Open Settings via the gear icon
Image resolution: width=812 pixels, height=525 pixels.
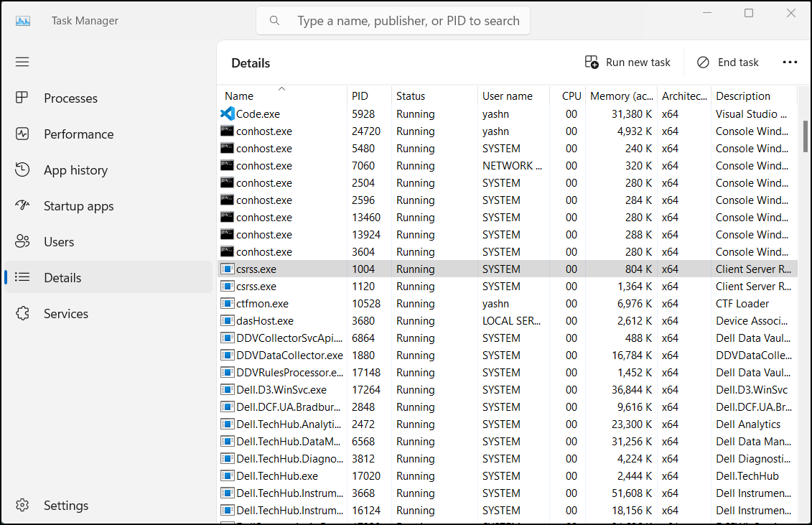pos(22,505)
